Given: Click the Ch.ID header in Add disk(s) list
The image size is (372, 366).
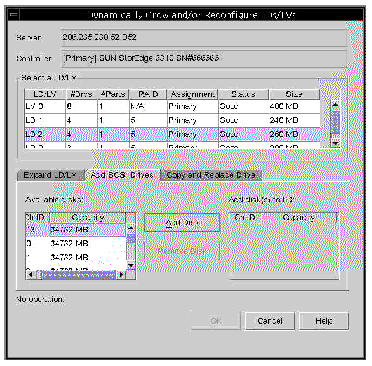Looking at the screenshot, I should pyautogui.click(x=245, y=218).
